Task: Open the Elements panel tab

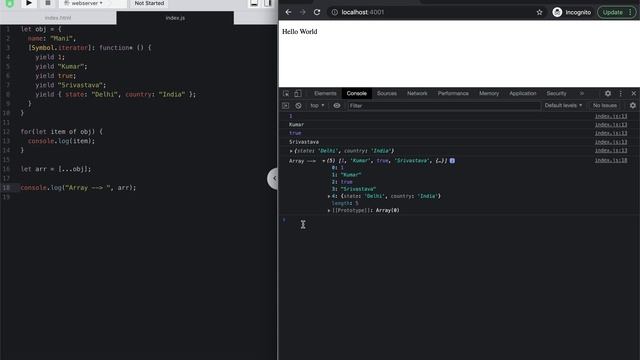Action: [x=325, y=93]
